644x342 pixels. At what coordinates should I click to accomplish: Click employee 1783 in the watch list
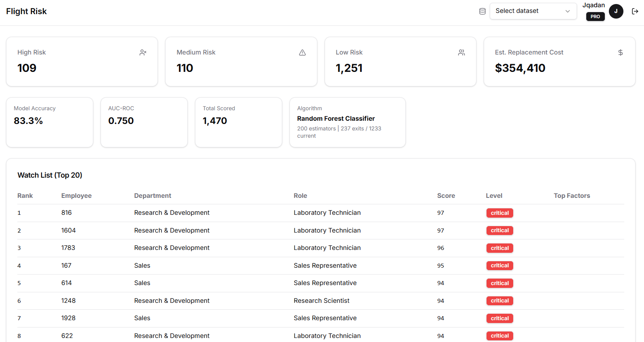[x=68, y=248]
